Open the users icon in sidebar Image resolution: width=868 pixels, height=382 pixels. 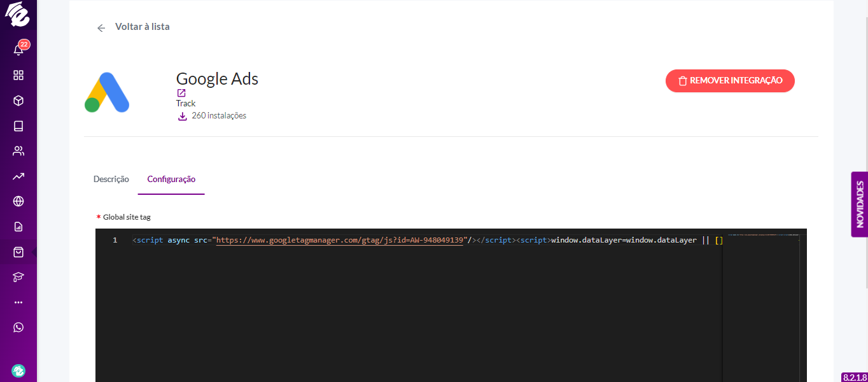(x=18, y=151)
